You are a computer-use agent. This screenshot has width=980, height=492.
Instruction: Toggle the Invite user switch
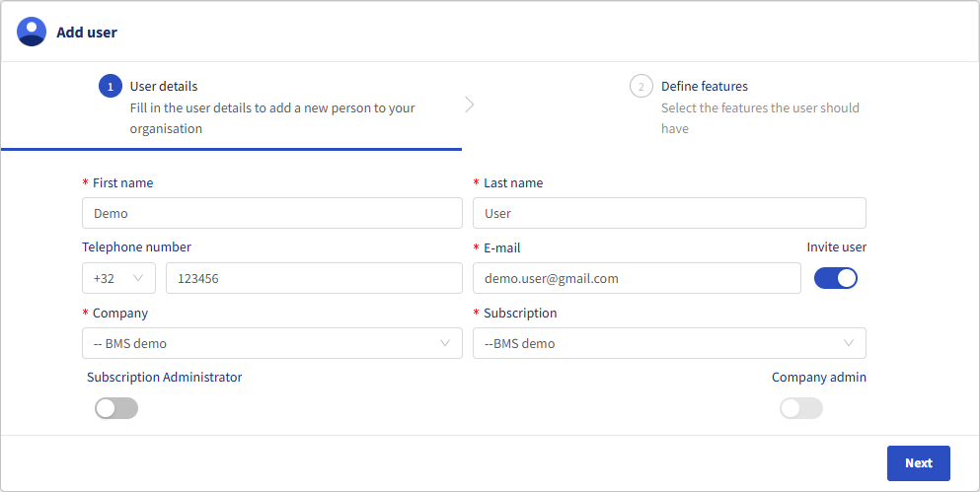[835, 278]
